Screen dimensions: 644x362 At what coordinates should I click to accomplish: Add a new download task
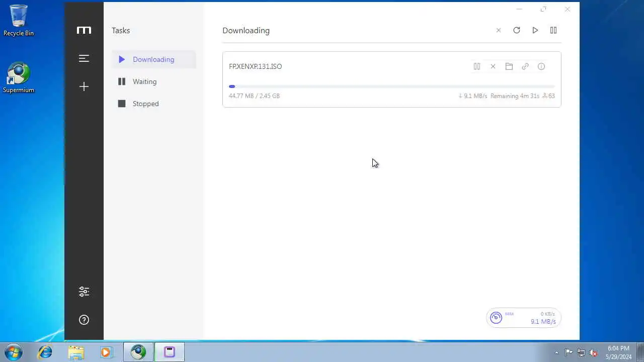pos(84,86)
